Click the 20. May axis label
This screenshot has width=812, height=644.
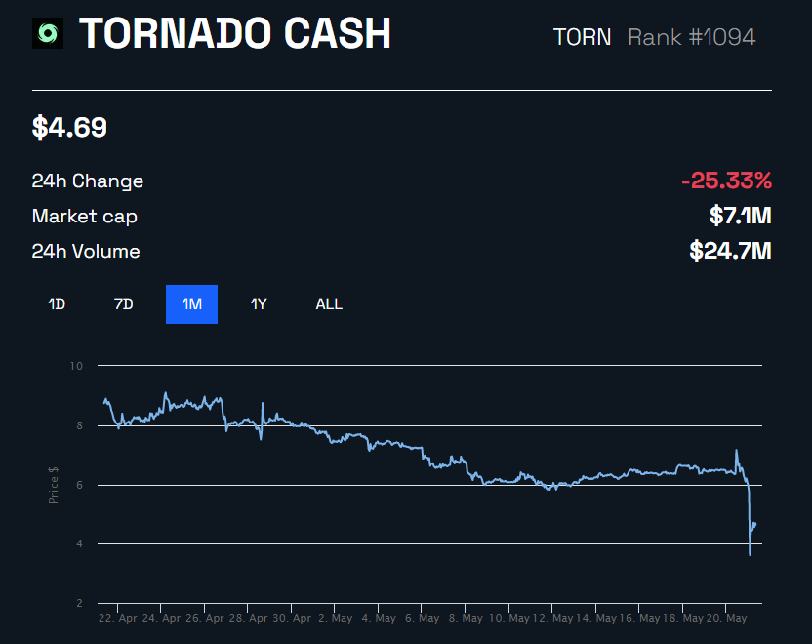(726, 618)
